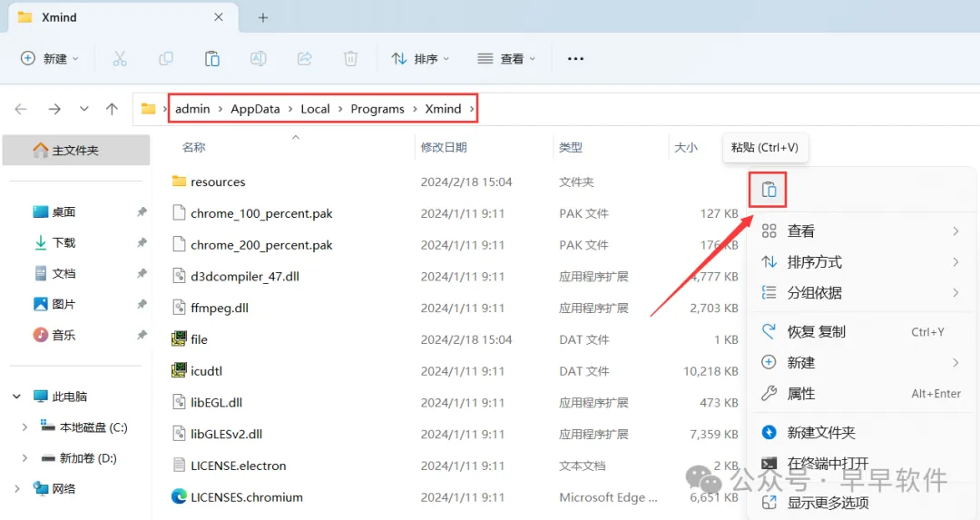Open 桌面 in the sidebar
This screenshot has height=520, width=980.
click(64, 211)
